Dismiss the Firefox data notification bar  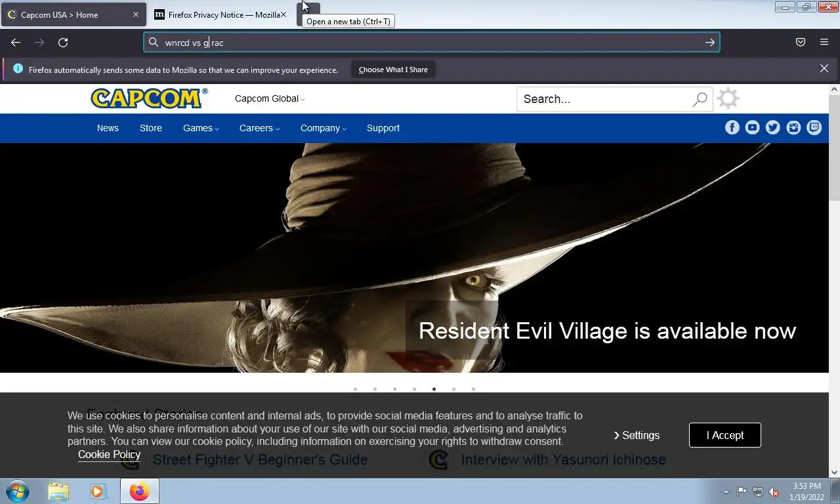[x=824, y=69]
